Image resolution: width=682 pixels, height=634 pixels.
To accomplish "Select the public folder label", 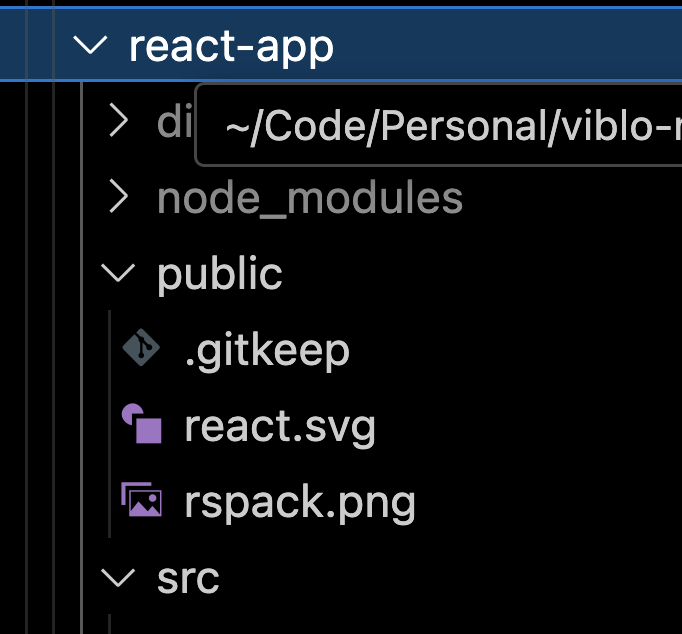I will click(219, 273).
